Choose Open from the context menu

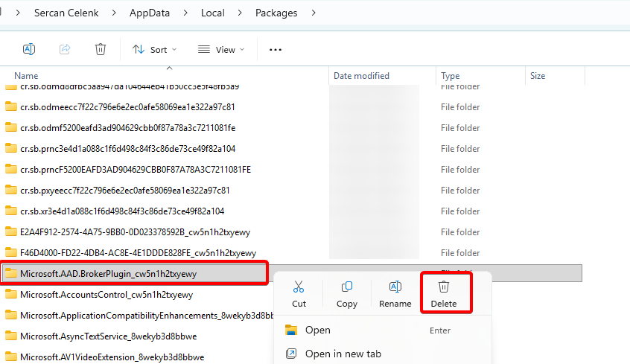pos(318,330)
